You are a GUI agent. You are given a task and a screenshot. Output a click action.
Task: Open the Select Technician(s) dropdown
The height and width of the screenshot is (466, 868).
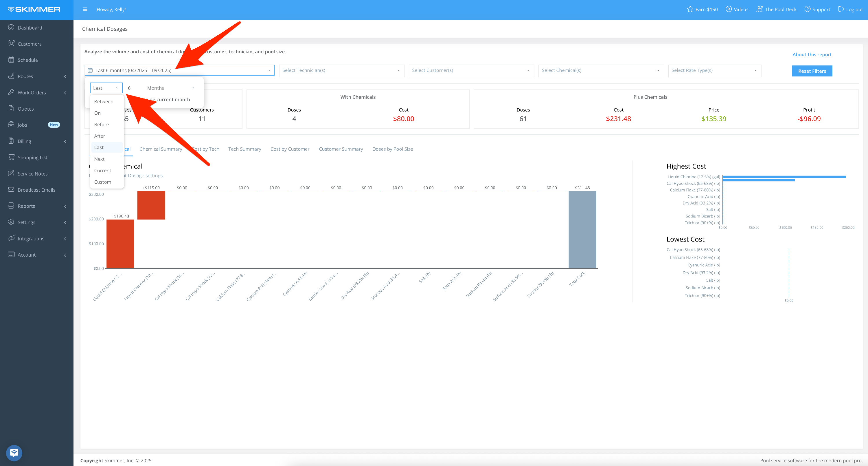coord(341,70)
